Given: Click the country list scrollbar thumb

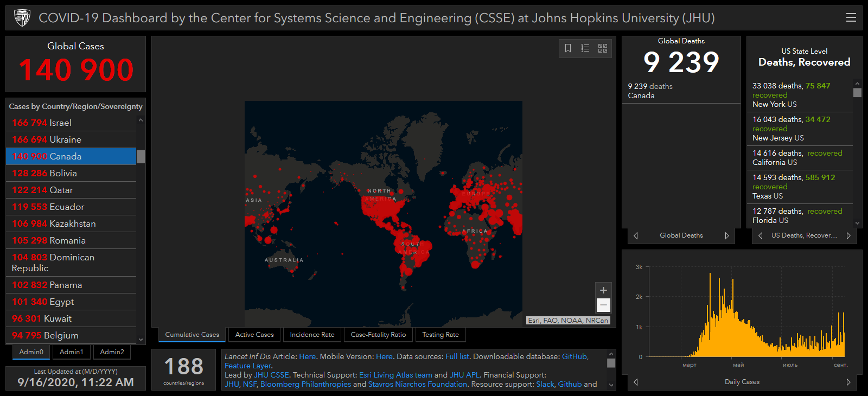Looking at the screenshot, I should tap(141, 156).
